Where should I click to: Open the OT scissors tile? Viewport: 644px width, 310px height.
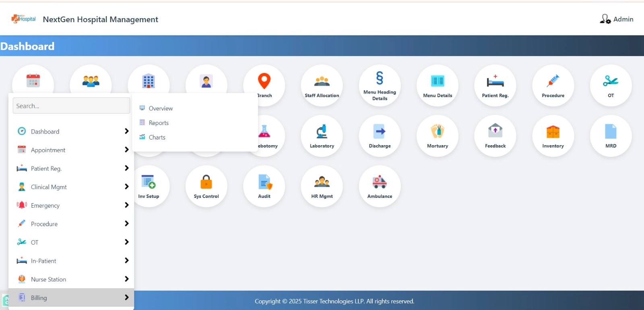pyautogui.click(x=611, y=85)
